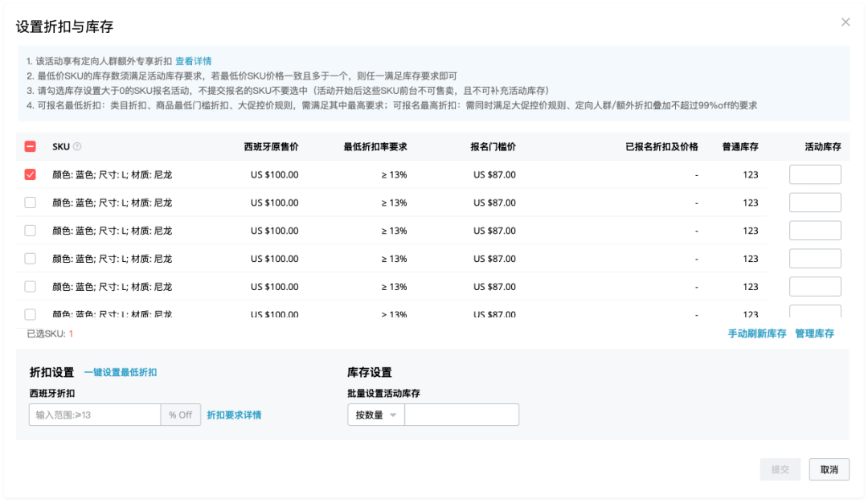Close the 设置折扣与库存 dialog
The width and height of the screenshot is (868, 503).
click(845, 22)
